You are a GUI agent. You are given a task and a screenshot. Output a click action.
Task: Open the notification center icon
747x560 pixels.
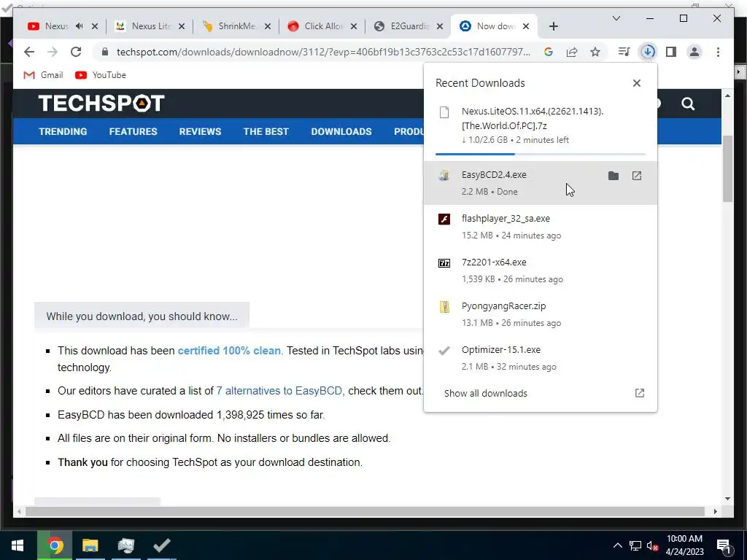pos(724,546)
